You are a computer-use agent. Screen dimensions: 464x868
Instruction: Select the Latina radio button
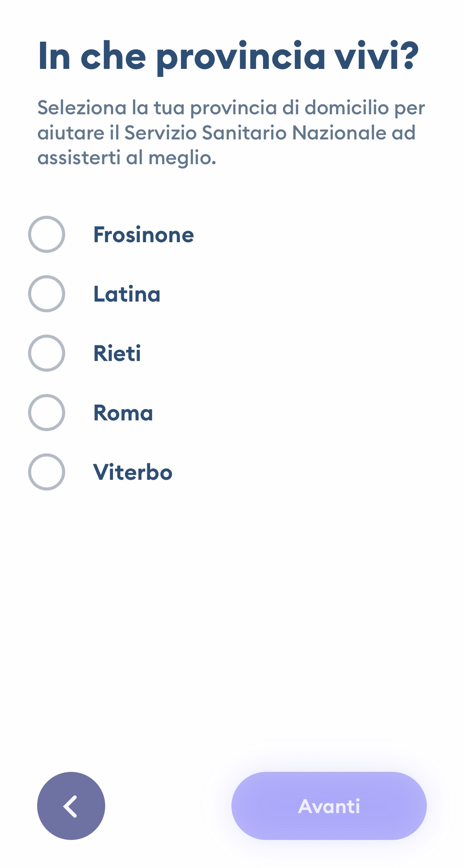(x=47, y=294)
